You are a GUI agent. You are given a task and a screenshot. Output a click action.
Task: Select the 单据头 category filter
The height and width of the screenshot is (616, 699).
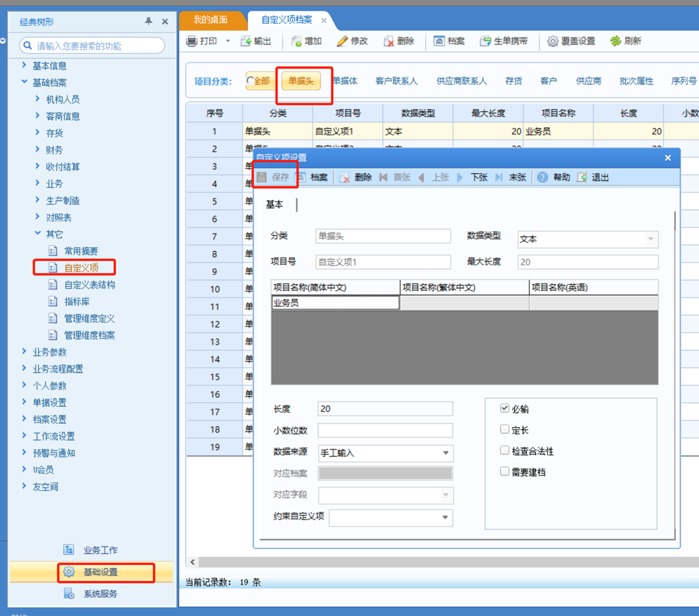[301, 80]
